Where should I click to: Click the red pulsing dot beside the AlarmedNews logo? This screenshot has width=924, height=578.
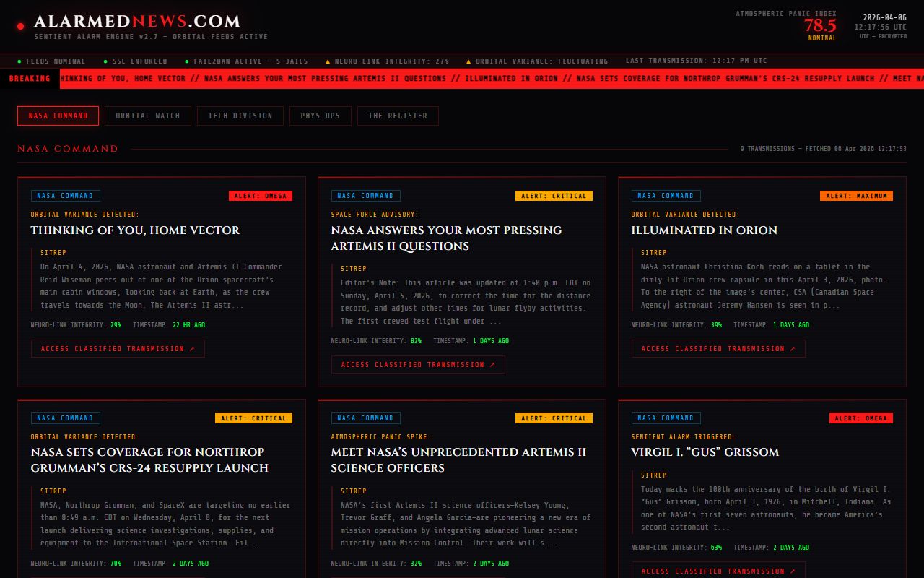tap(20, 27)
